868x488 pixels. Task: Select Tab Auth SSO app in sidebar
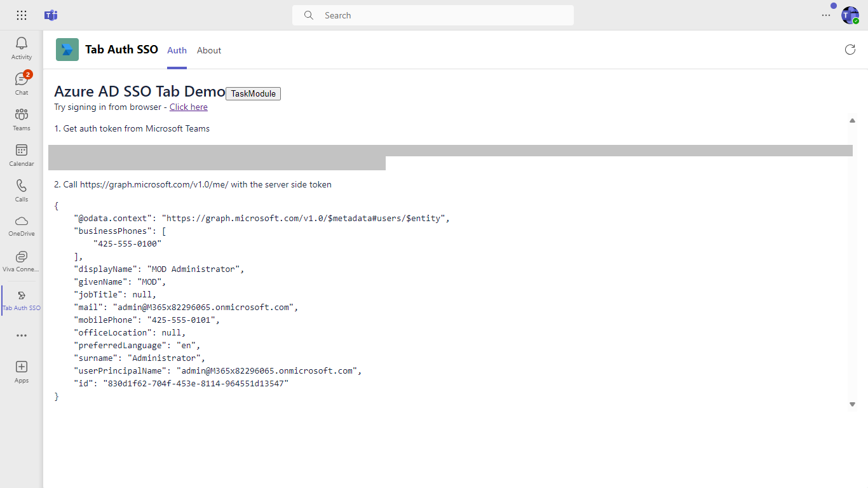tap(22, 300)
